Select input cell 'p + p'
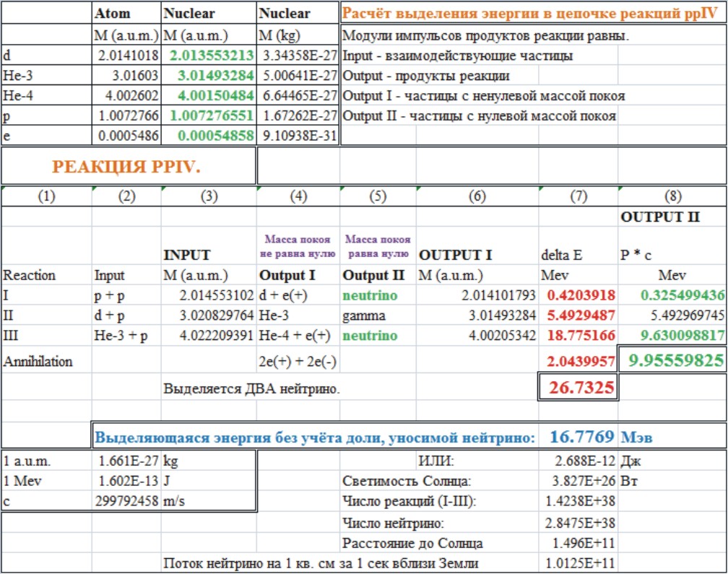Image resolution: width=728 pixels, height=574 pixels. [127, 295]
